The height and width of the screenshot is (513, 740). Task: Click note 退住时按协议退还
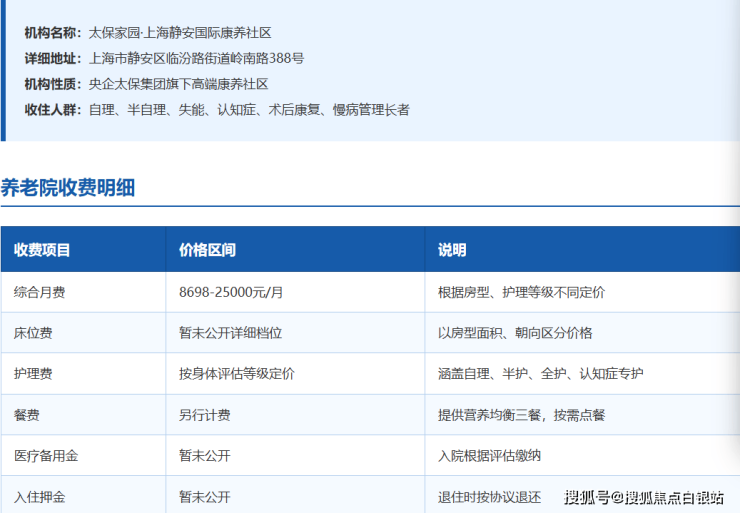click(489, 496)
